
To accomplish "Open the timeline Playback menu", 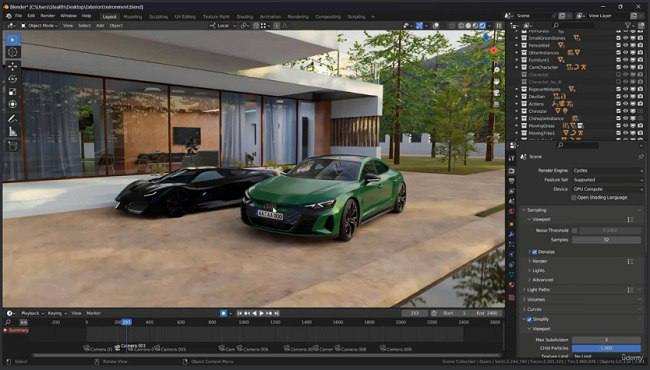I will click(x=31, y=314).
